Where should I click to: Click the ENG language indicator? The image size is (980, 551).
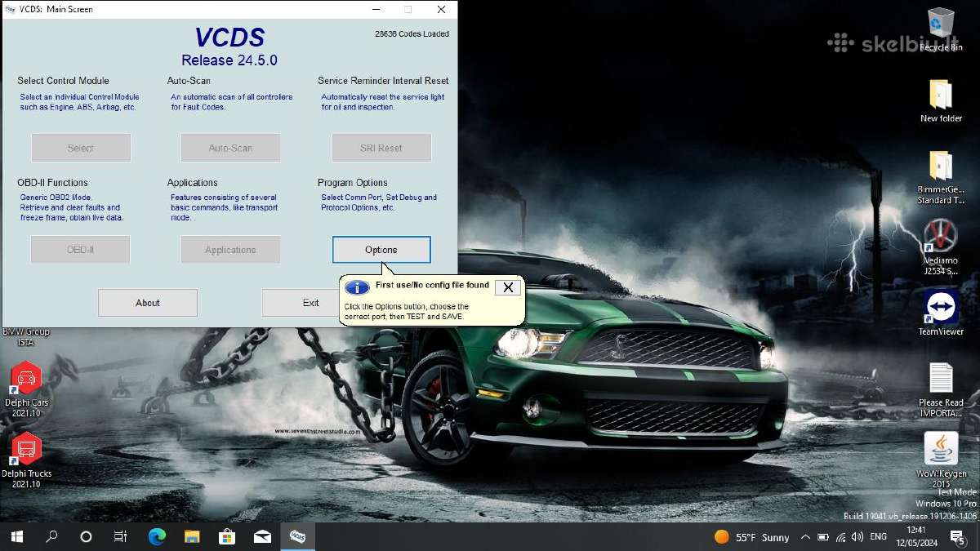(x=879, y=537)
